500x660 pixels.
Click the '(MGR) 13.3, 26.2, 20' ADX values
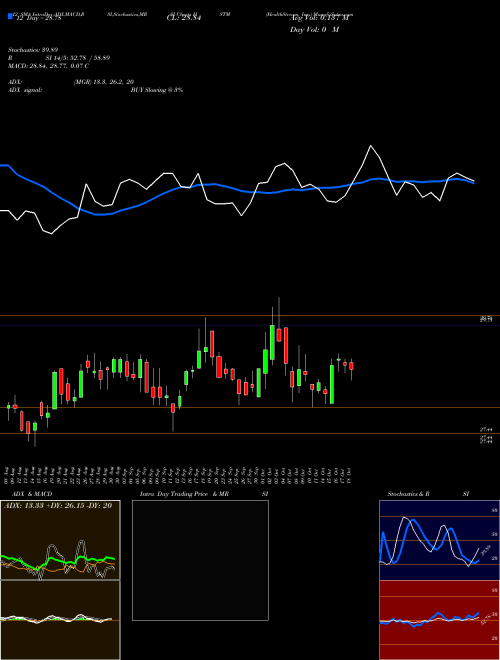pos(104,82)
